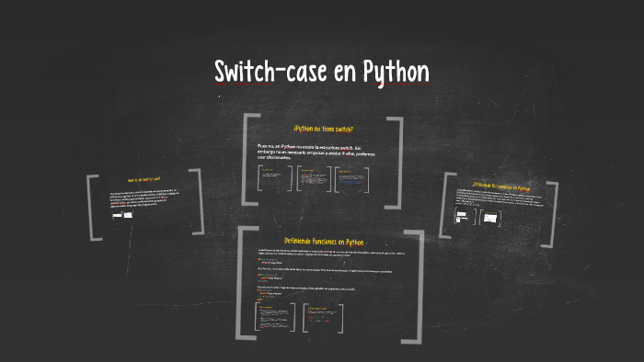Click the 'Pues no, en Python' paragraph text
The image size is (644, 362).
[x=316, y=152]
